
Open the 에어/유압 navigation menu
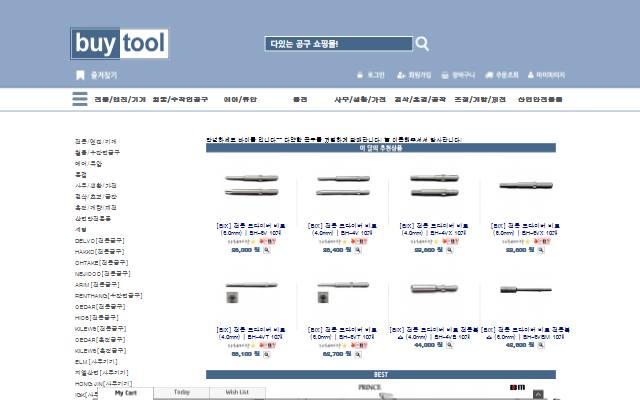240,99
